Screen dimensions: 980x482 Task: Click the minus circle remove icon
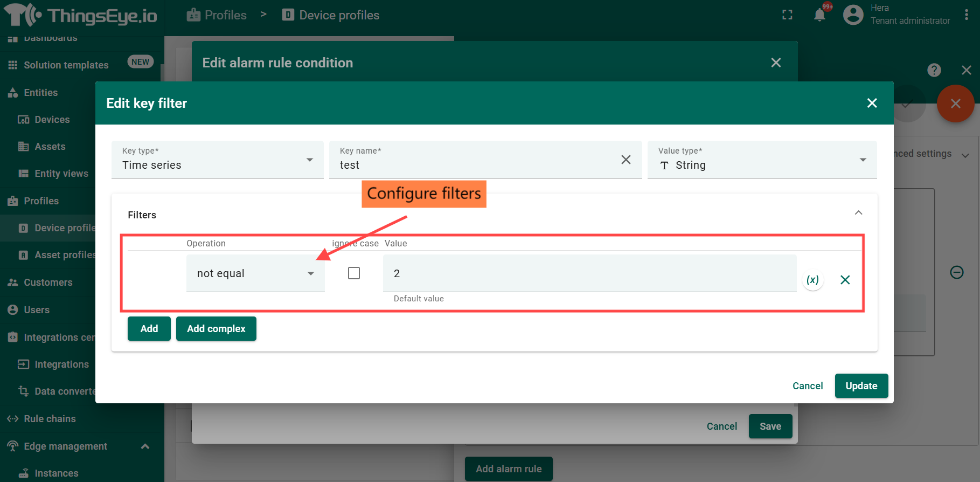tap(956, 272)
